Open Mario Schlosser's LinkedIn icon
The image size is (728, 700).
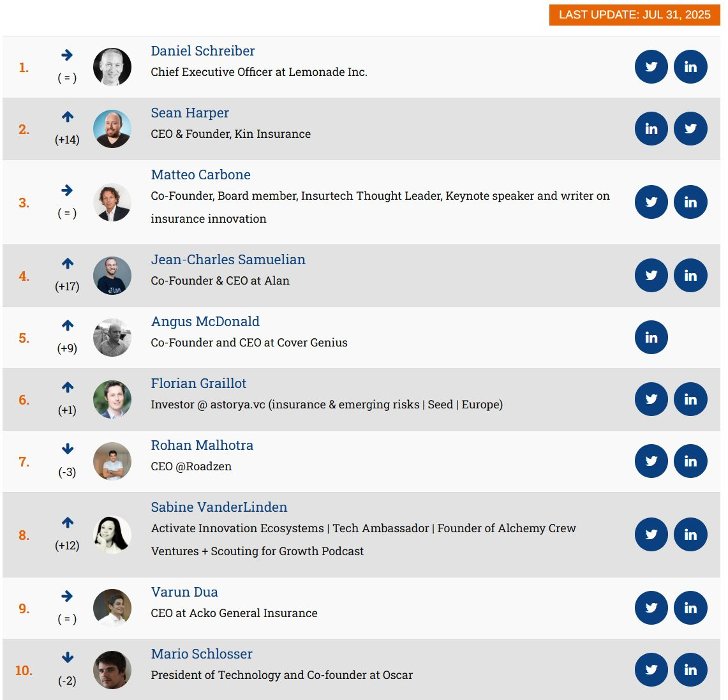click(x=690, y=670)
